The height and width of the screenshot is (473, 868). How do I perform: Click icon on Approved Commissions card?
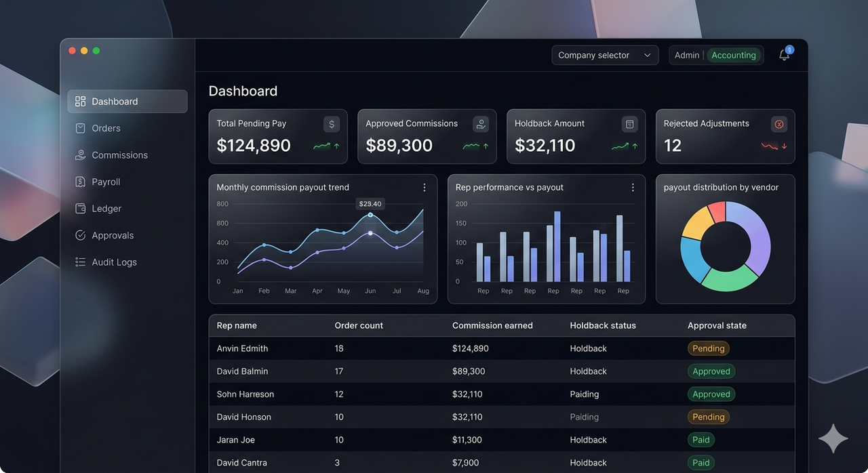tap(481, 124)
